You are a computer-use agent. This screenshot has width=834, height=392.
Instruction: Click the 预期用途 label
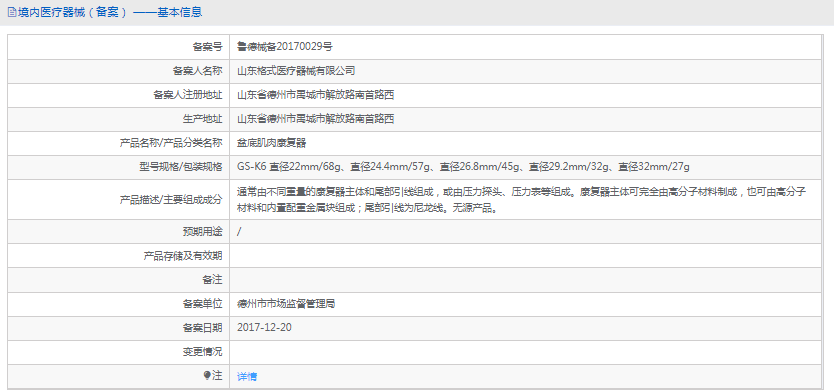203,232
